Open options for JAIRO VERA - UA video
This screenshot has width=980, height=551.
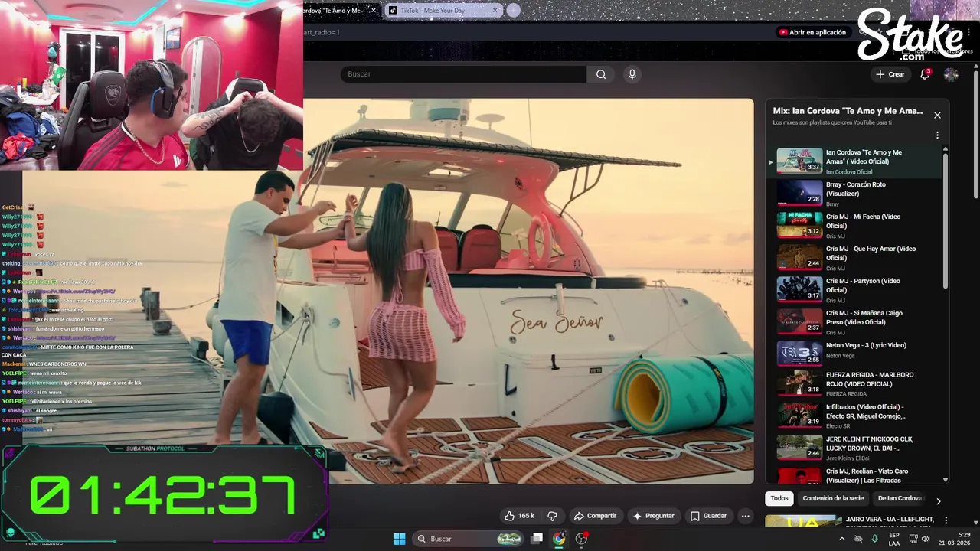click(946, 520)
